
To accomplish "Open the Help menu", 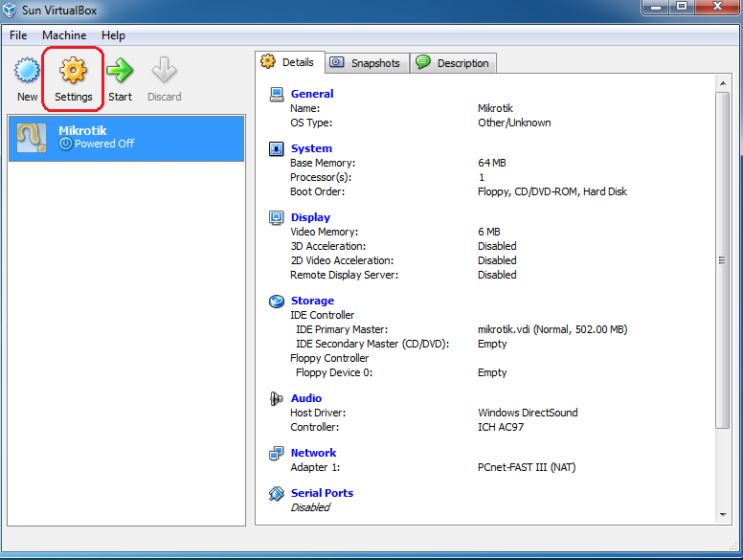I will coord(113,35).
